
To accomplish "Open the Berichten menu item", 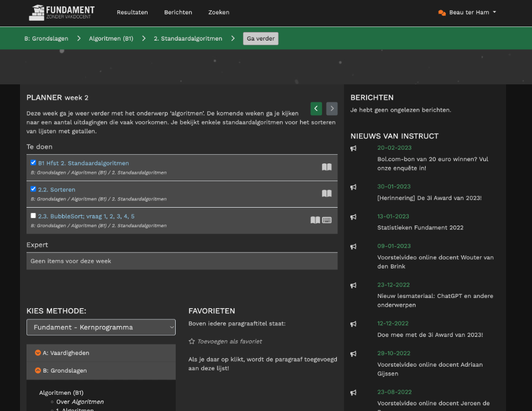I will [178, 12].
